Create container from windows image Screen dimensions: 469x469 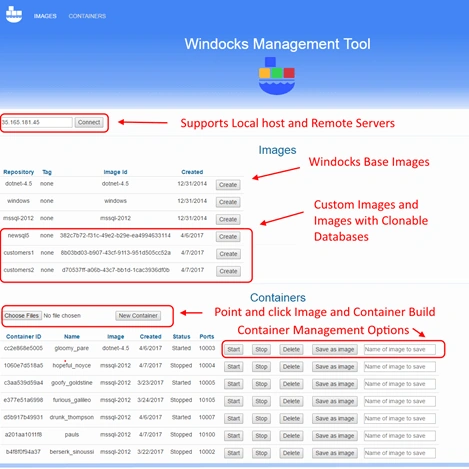[x=228, y=202]
